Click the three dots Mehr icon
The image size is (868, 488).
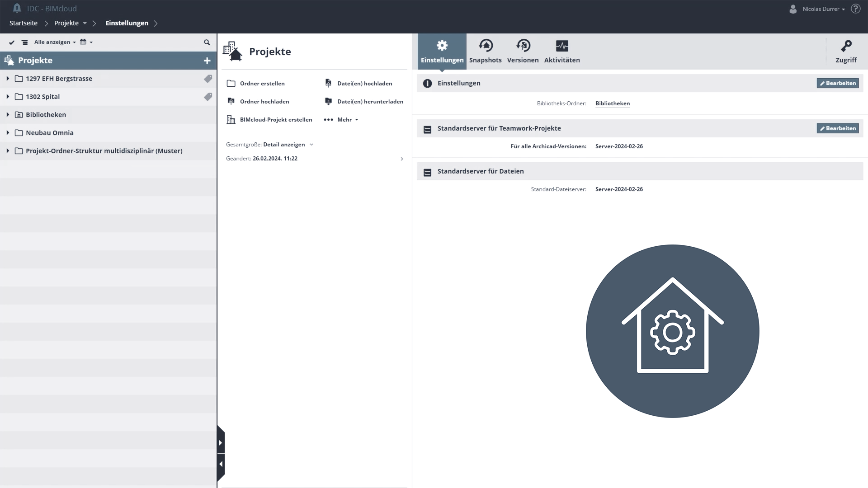[x=329, y=120]
